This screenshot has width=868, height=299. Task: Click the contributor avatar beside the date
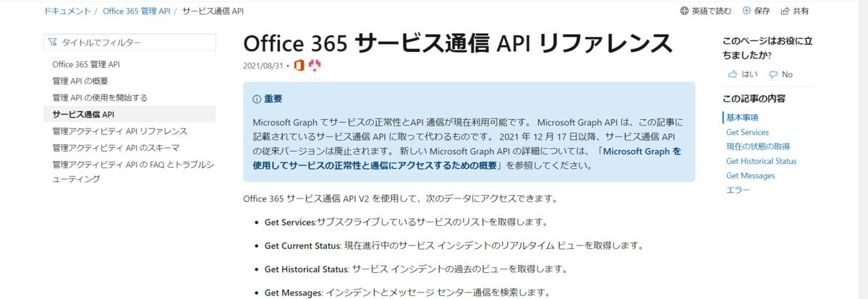pos(314,66)
